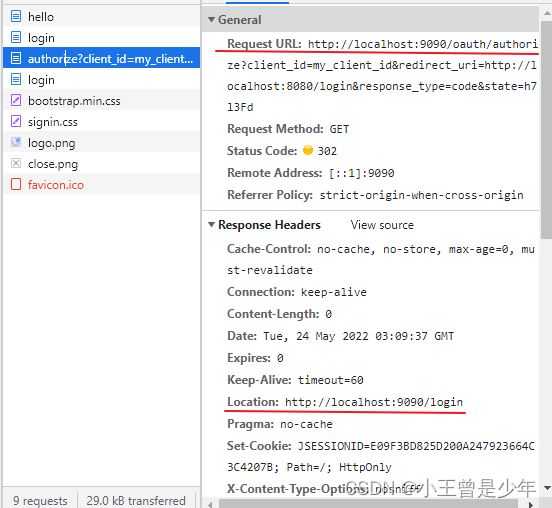Click the signin.css stylesheet icon

click(16, 121)
